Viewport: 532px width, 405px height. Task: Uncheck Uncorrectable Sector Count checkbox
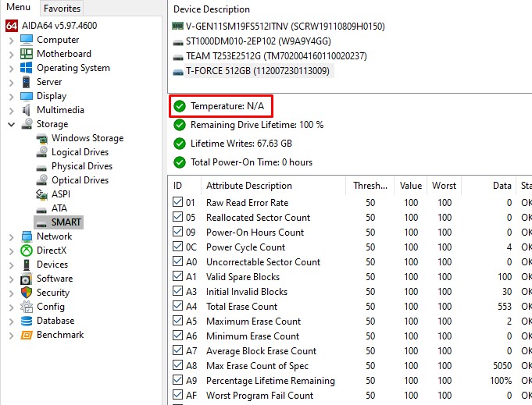click(x=178, y=261)
